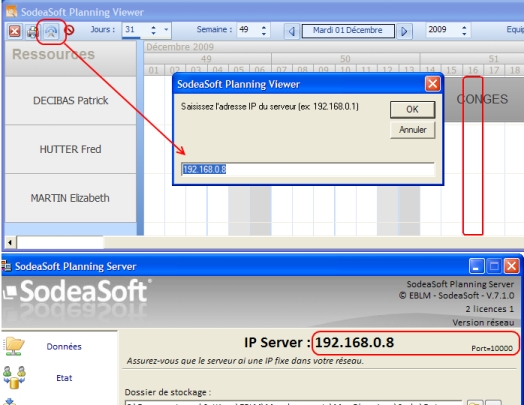Click the server IP address input field

tap(308, 169)
